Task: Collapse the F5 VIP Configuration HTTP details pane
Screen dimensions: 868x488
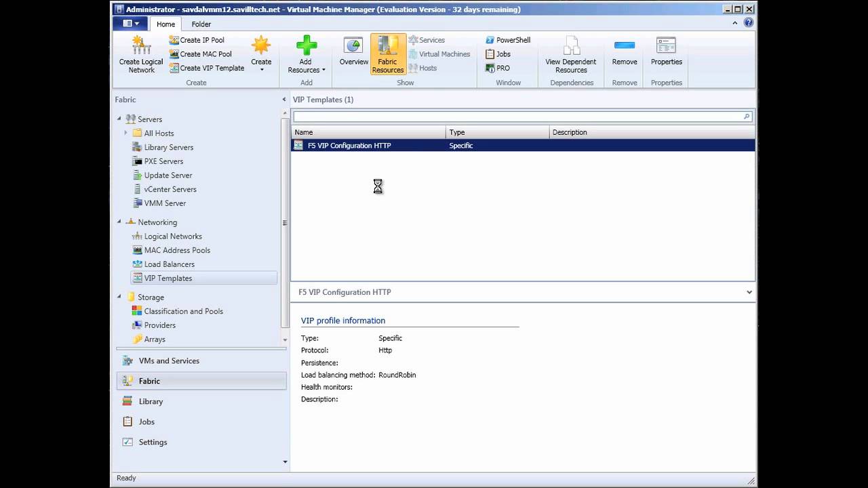Action: [749, 292]
